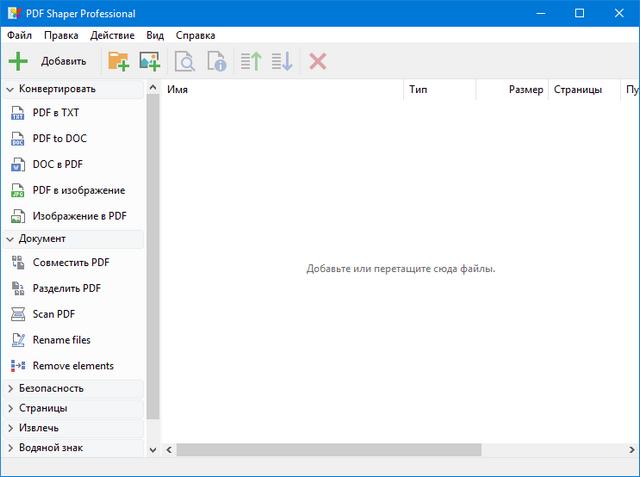
Task: Choose Совместить PDF in the sidebar
Action: [71, 262]
